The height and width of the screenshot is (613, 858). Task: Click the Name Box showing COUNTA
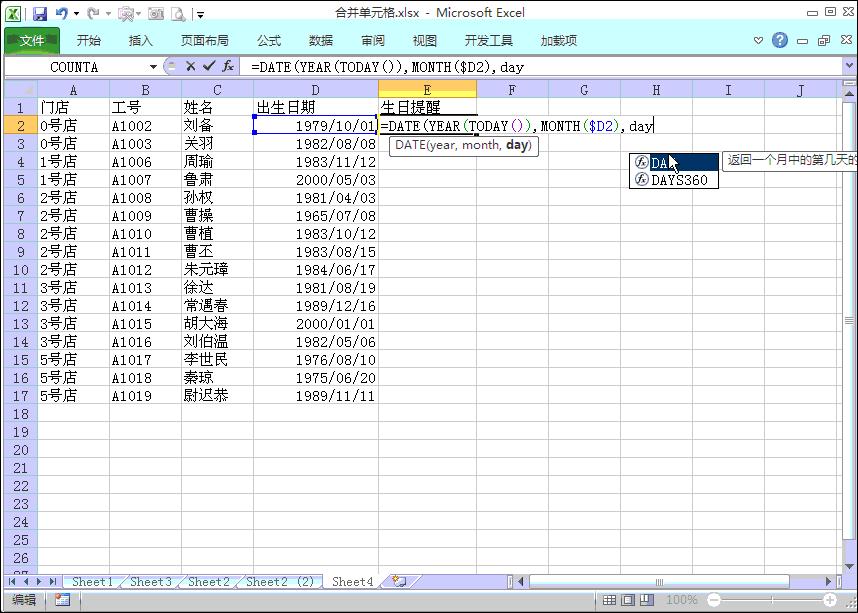pos(74,67)
